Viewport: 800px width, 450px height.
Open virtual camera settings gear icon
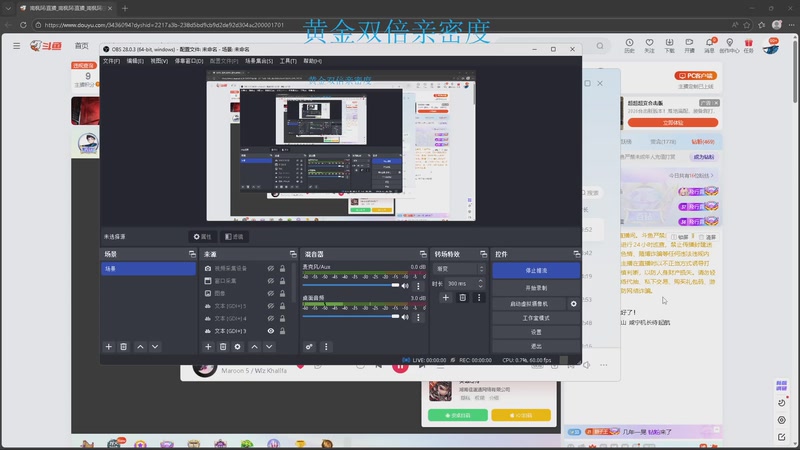point(573,304)
